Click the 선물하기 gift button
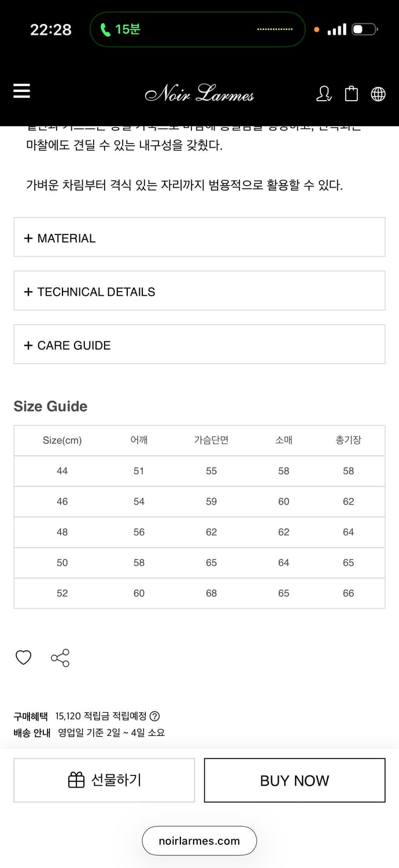This screenshot has height=868, width=399. tap(104, 779)
